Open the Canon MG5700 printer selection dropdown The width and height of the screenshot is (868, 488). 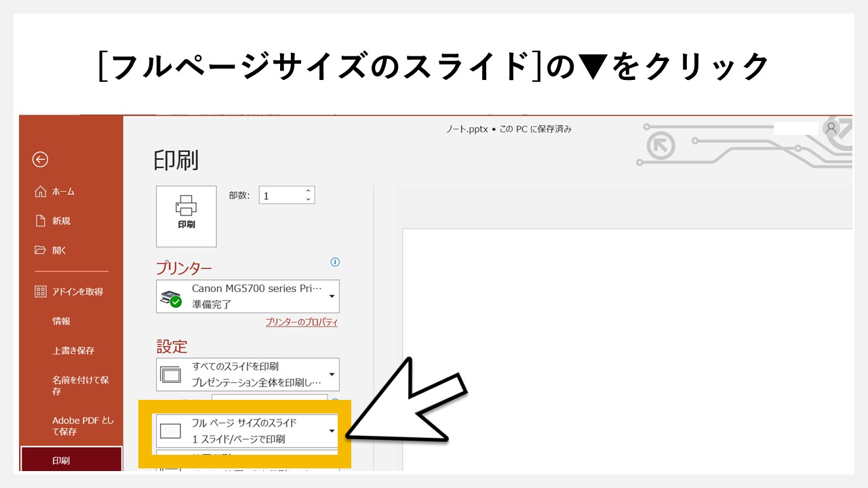pos(332,296)
